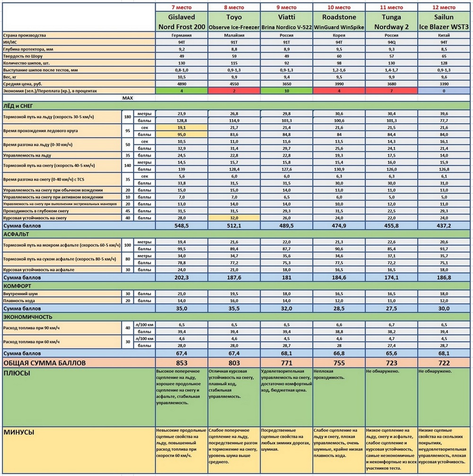Select the 'Gislaved Nord Frost 200' column header
Viewport: 473px width, 476px height.
[182, 22]
